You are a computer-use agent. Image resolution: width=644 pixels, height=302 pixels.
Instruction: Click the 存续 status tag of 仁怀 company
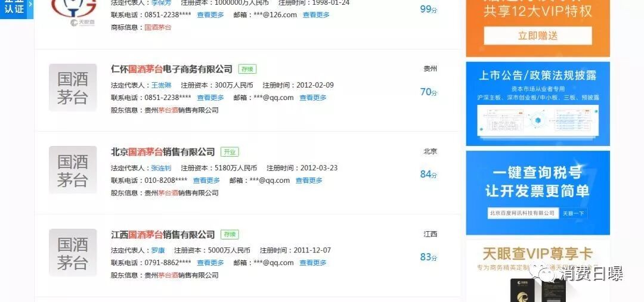point(247,69)
